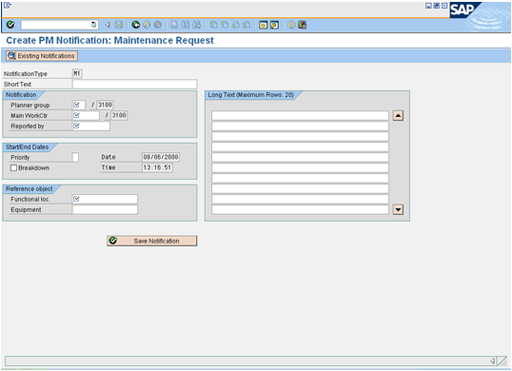Click the Print icon in toolbar
The image size is (512, 371).
click(174, 25)
